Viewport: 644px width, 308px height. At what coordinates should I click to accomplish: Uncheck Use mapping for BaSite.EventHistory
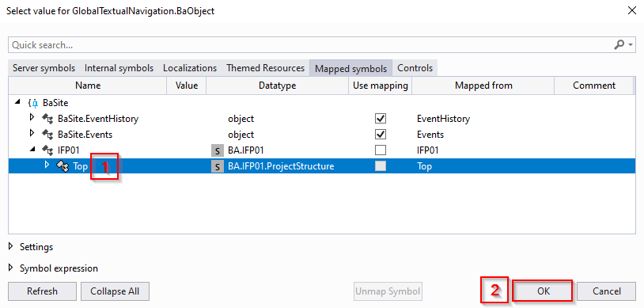click(x=381, y=119)
